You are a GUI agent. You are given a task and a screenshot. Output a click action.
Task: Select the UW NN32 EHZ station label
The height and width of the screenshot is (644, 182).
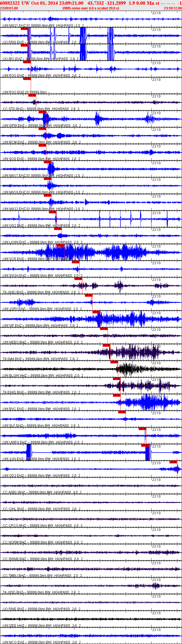click(x=44, y=209)
